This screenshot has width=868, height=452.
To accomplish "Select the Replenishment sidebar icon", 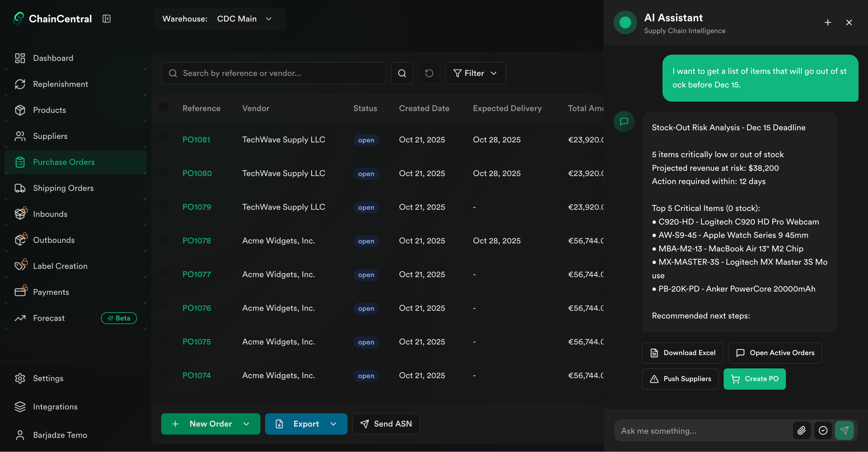I will click(x=20, y=84).
